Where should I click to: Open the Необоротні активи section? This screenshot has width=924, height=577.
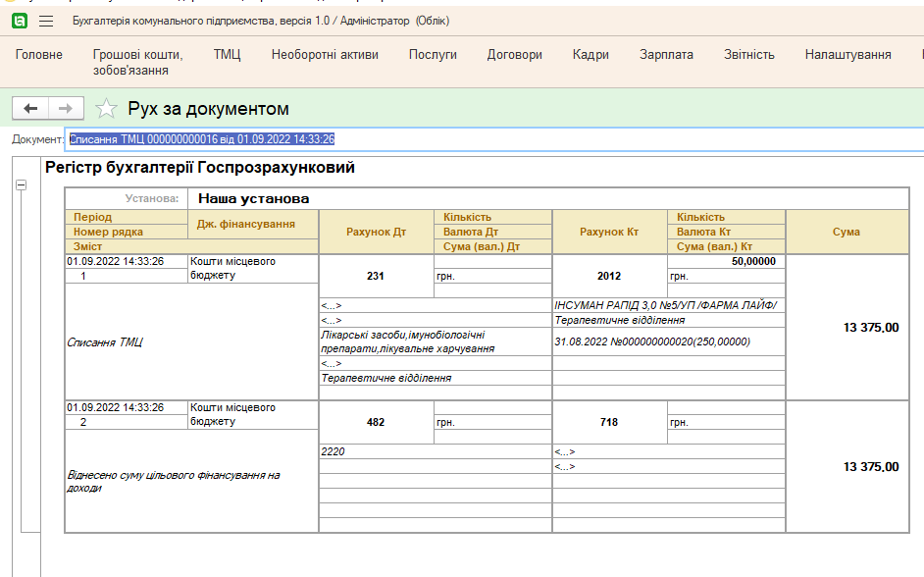(324, 56)
